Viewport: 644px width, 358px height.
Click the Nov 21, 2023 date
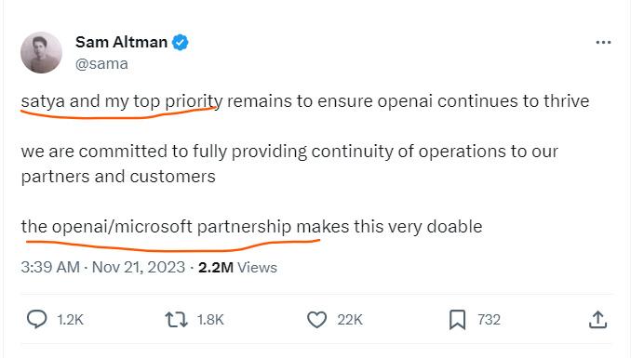(x=139, y=267)
